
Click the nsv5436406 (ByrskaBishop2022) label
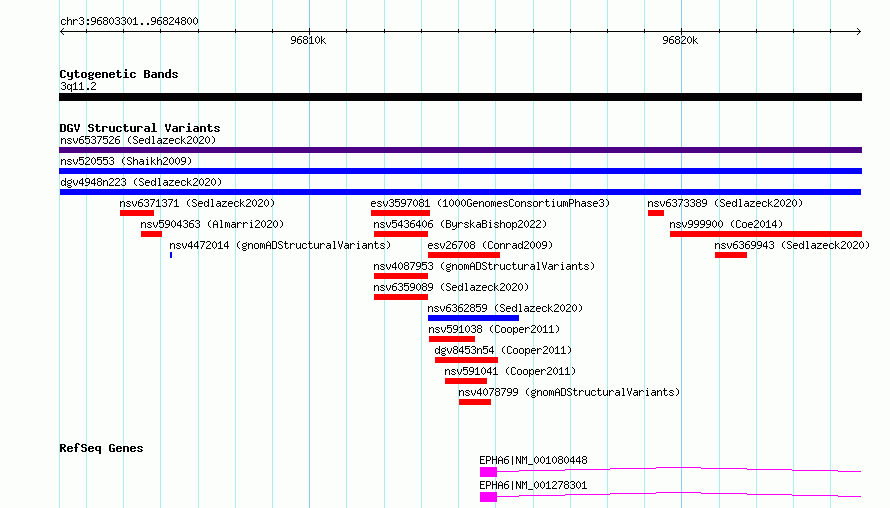tap(460, 224)
